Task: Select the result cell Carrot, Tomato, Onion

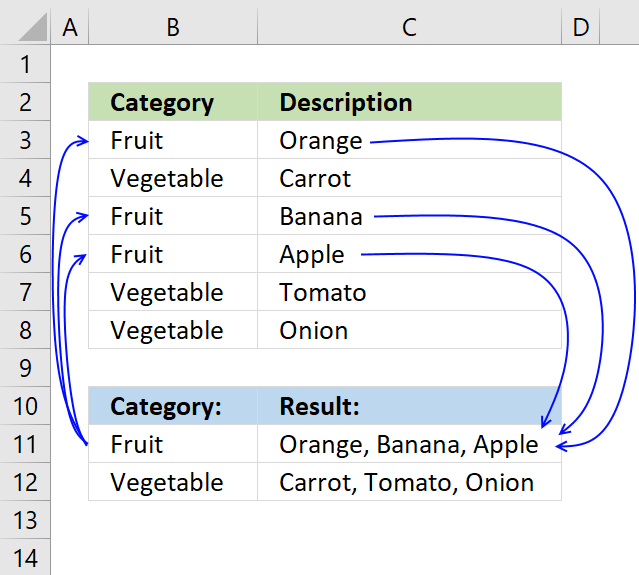Action: (x=409, y=483)
